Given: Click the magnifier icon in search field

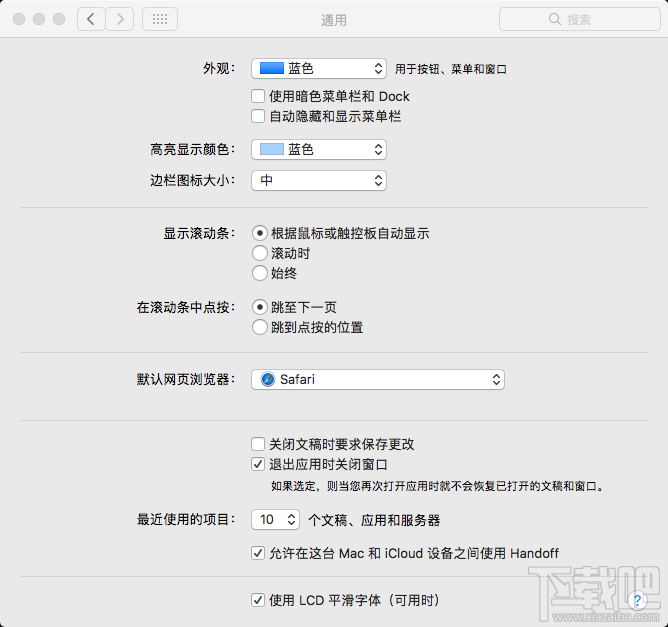Looking at the screenshot, I should 554,19.
